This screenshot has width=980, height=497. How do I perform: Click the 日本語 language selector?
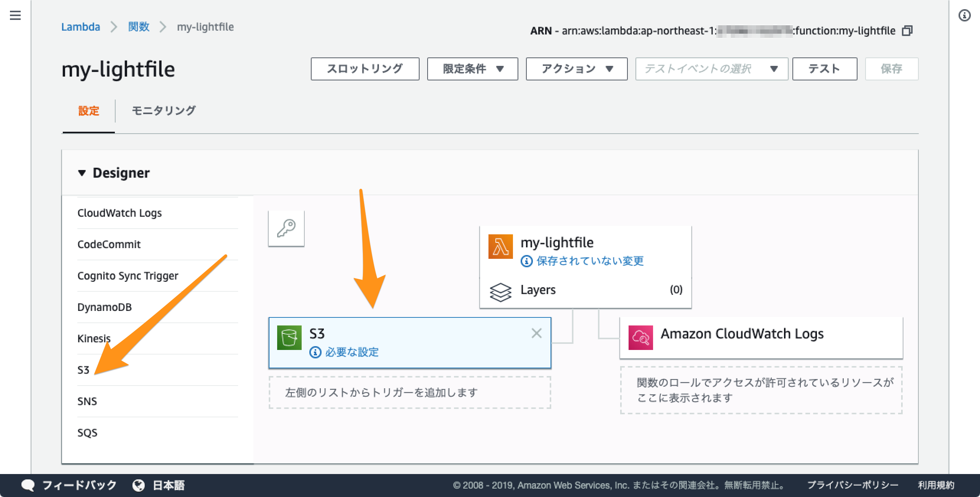169,486
